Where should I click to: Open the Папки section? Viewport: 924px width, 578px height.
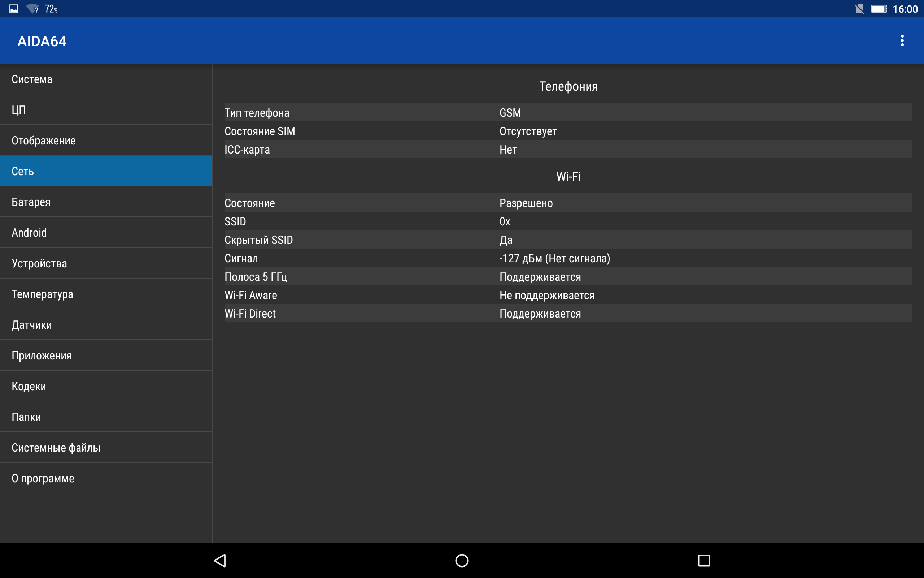coord(106,417)
